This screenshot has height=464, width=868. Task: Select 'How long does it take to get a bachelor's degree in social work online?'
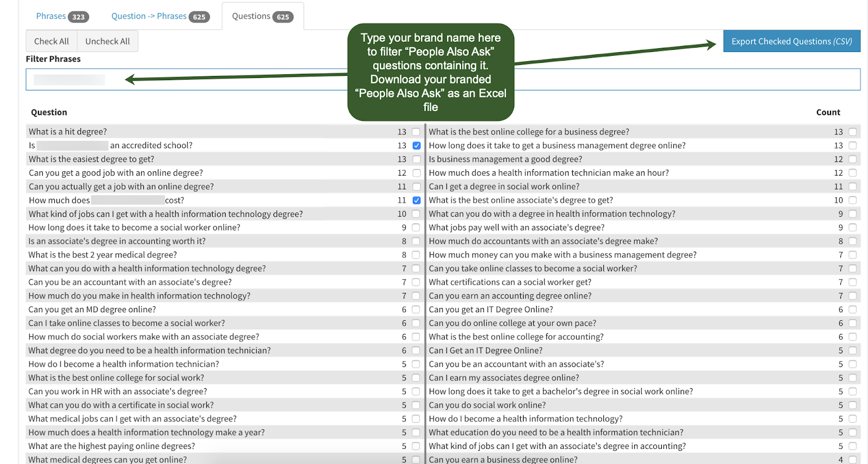click(852, 391)
